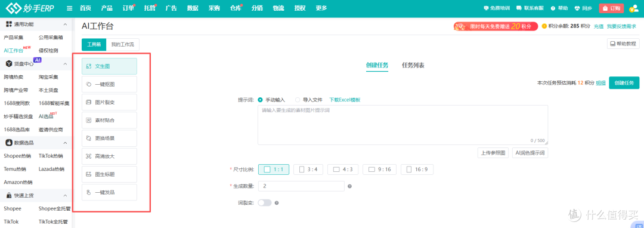This screenshot has width=644, height=228.
Task: Open the 更多 top menu
Action: (321, 8)
